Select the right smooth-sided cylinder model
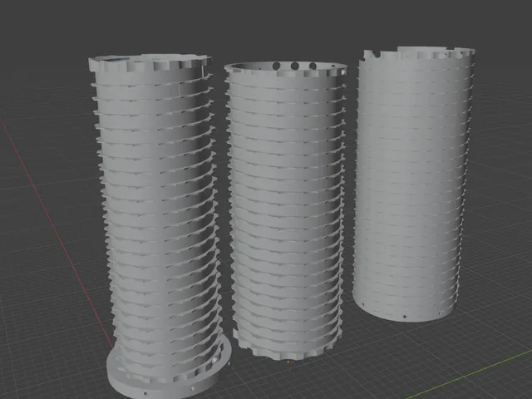 coord(412,183)
